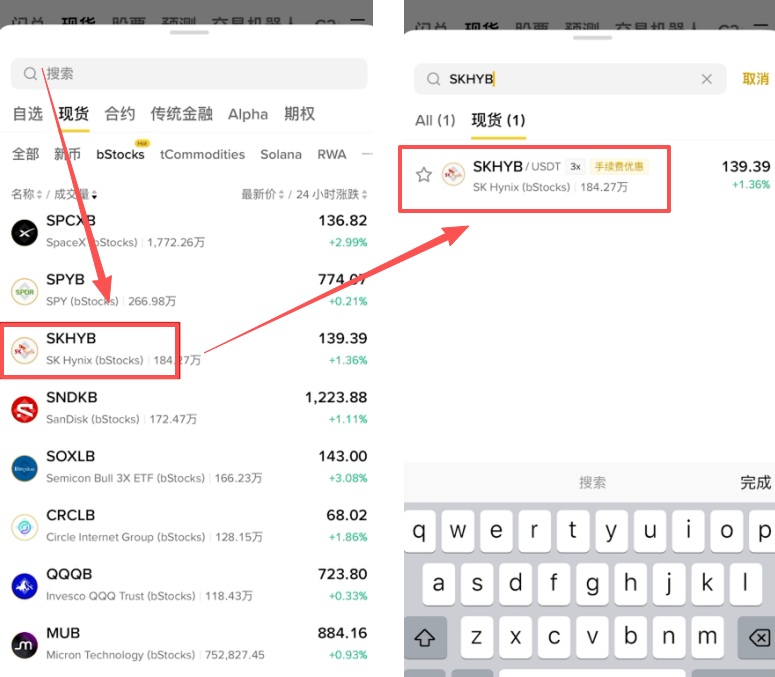Image resolution: width=775 pixels, height=677 pixels.
Task: Tap 完成 above the keyboard
Action: 756,483
